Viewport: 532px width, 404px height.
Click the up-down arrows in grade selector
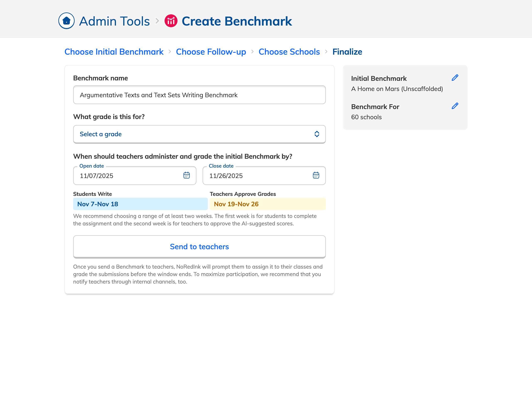[317, 134]
